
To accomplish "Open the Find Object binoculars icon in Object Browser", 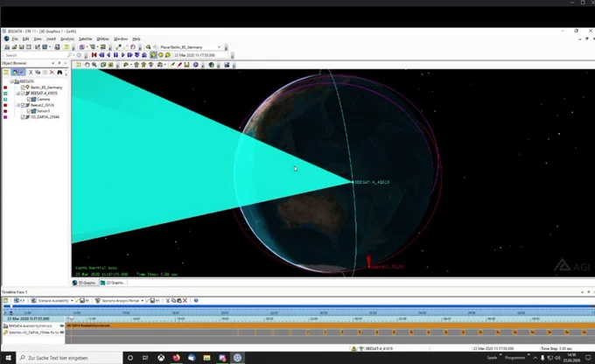I will pos(59,72).
